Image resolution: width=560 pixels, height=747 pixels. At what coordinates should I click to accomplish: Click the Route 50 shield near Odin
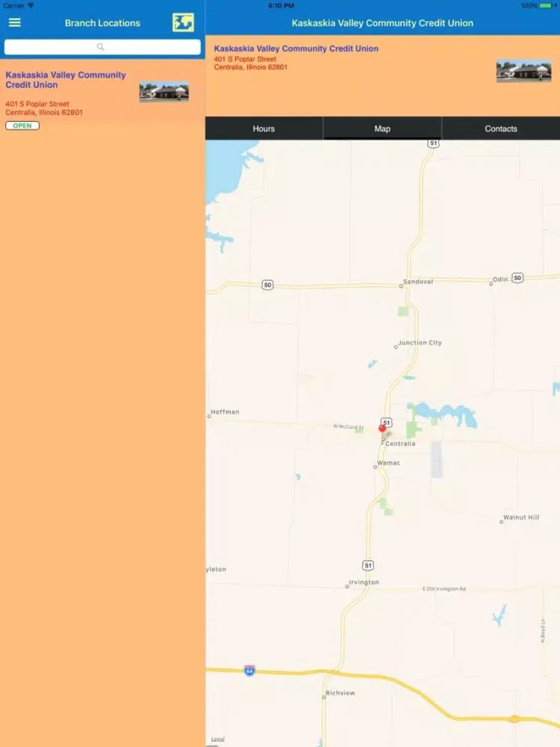click(517, 278)
